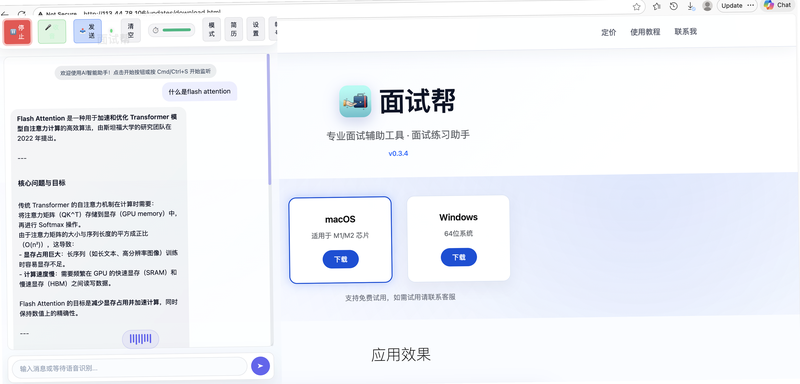Click the 什么是flash attention message bubble

pos(199,91)
